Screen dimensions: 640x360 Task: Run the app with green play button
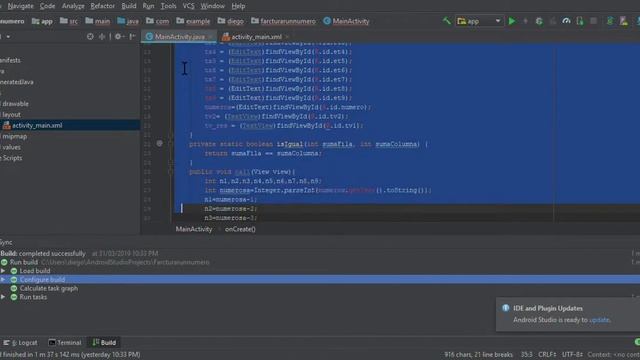[x=511, y=21]
